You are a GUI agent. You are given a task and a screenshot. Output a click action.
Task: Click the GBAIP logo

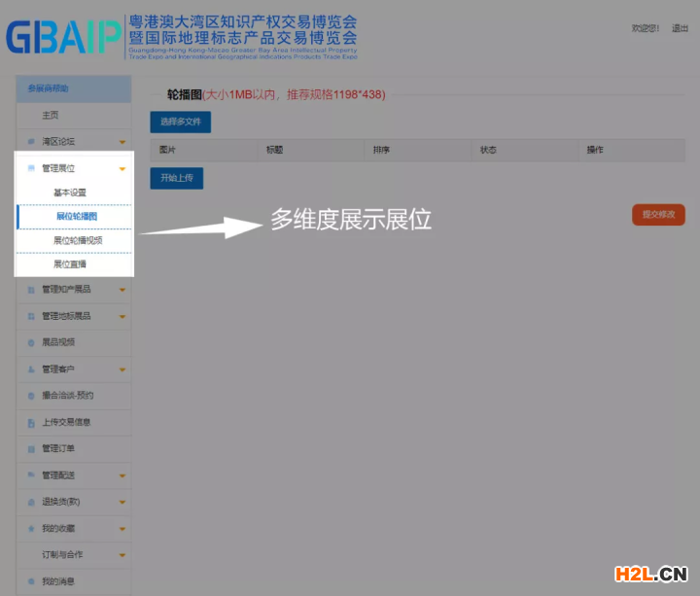63,37
